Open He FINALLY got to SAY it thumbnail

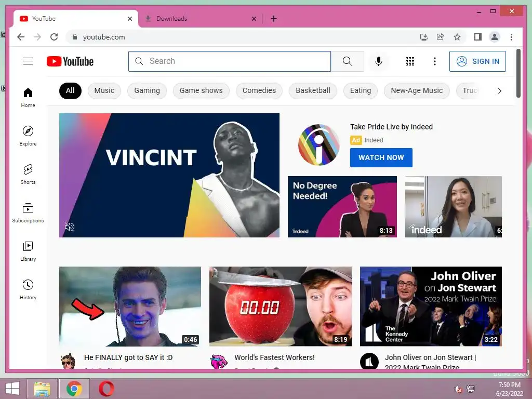point(130,307)
